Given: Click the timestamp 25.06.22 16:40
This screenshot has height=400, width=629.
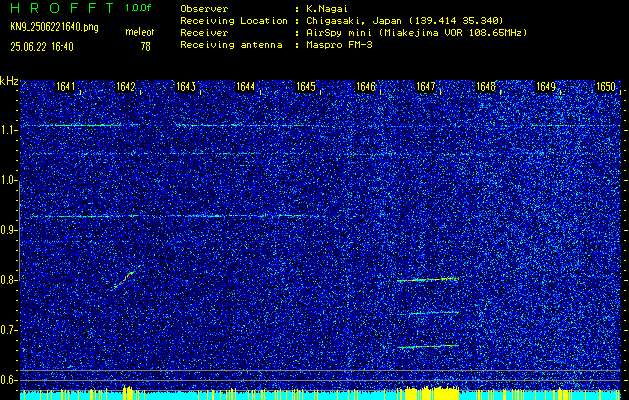Looking at the screenshot, I should 42,47.
